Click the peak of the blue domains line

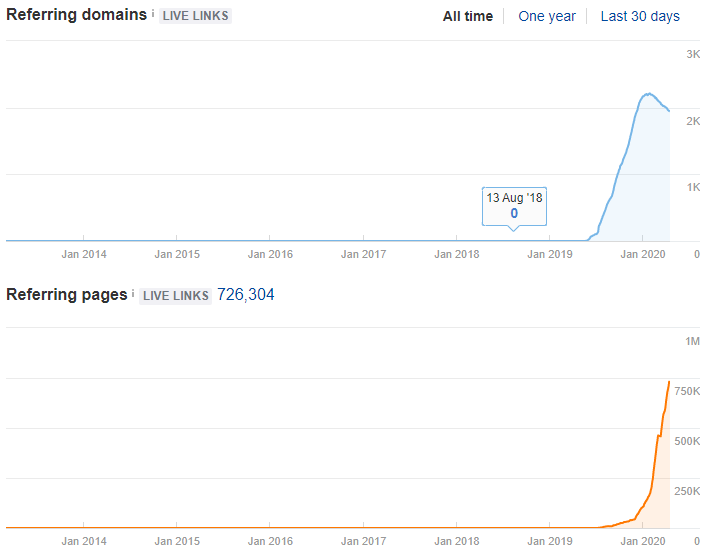pyautogui.click(x=648, y=94)
